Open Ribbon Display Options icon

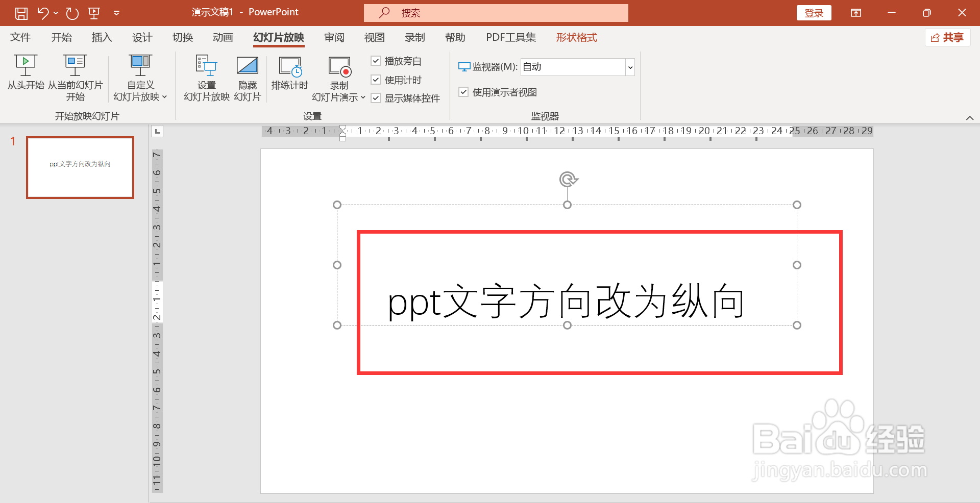pos(856,13)
